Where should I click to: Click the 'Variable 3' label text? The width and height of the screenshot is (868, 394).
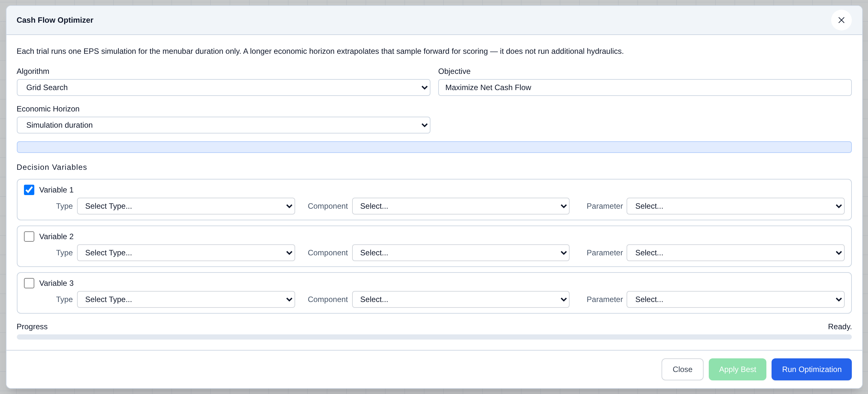tap(56, 283)
